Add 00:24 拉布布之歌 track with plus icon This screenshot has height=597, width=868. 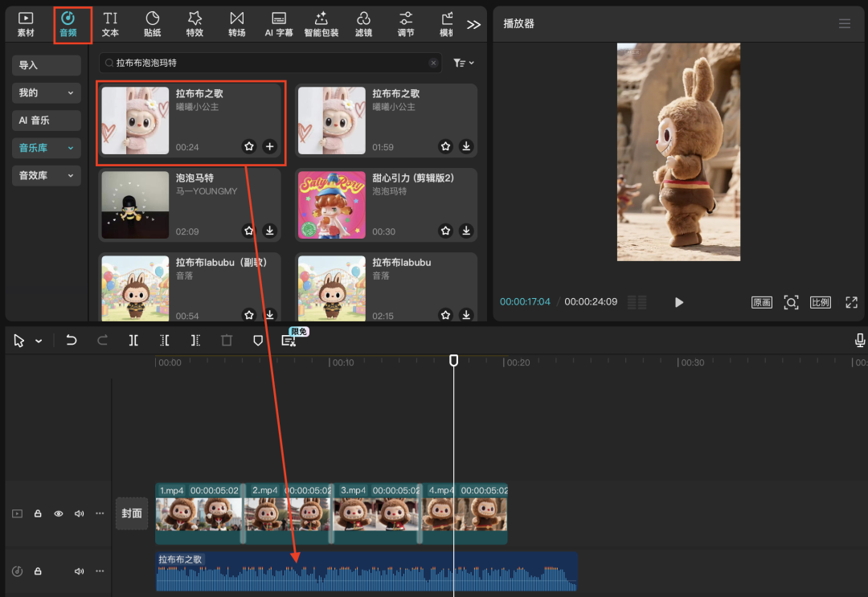tap(269, 146)
